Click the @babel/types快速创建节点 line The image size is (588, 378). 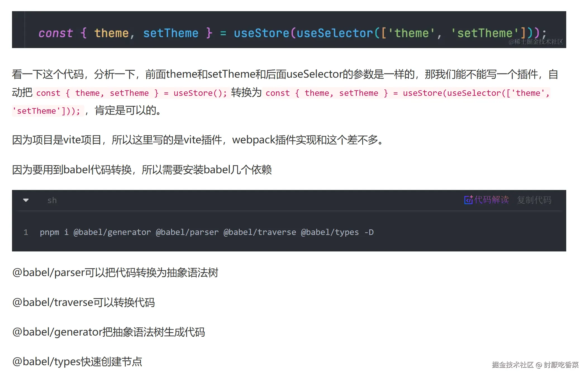click(x=77, y=362)
